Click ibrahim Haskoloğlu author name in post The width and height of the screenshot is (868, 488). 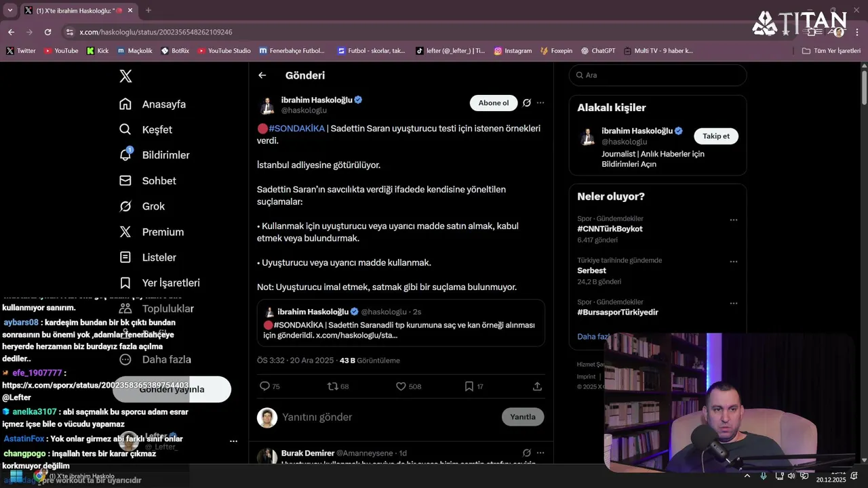(317, 100)
